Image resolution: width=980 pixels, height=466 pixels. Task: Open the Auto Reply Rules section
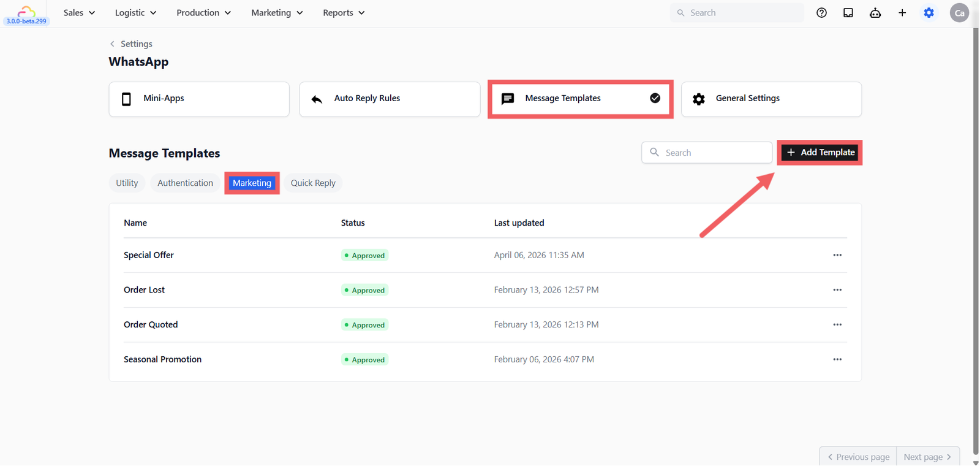pyautogui.click(x=390, y=99)
